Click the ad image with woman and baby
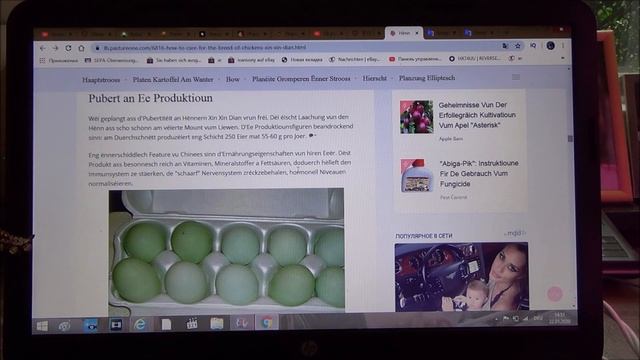The width and height of the screenshot is (640, 360). point(462,277)
